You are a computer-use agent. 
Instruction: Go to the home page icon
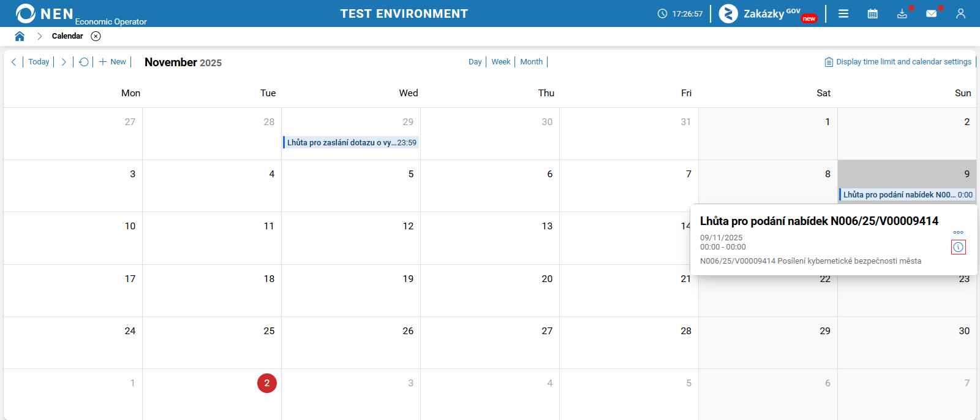click(20, 36)
